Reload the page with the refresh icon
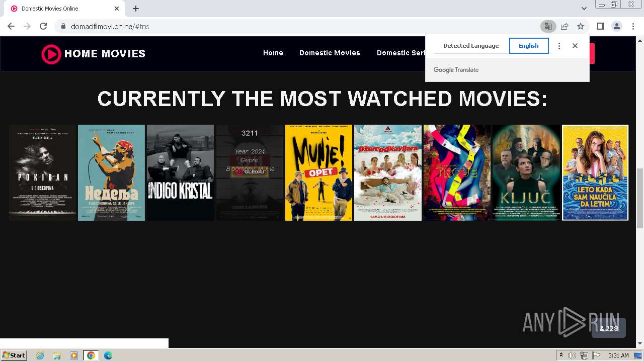644x362 pixels. (x=43, y=26)
